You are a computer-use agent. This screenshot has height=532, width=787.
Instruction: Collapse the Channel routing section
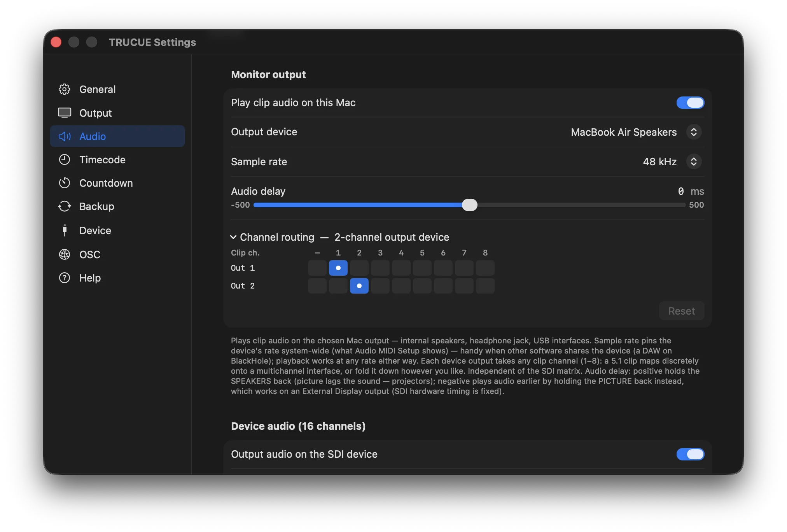pyautogui.click(x=233, y=237)
